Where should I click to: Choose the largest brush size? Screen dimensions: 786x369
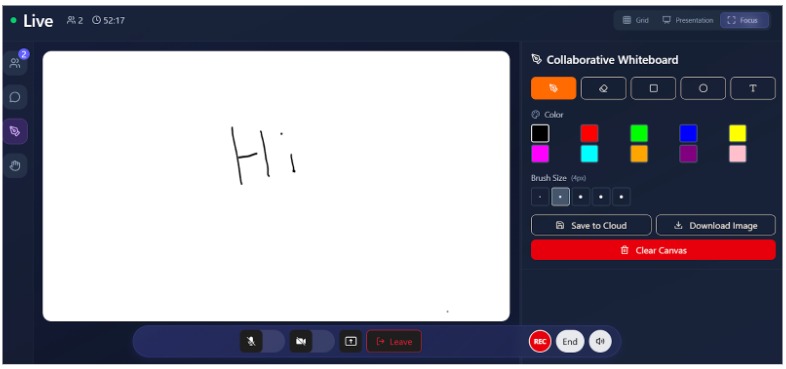pos(622,197)
